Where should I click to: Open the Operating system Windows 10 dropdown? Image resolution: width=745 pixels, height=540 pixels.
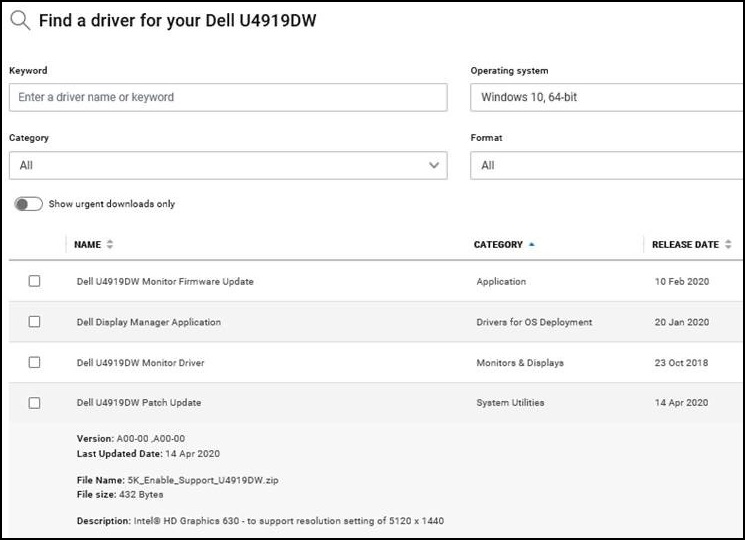607,97
